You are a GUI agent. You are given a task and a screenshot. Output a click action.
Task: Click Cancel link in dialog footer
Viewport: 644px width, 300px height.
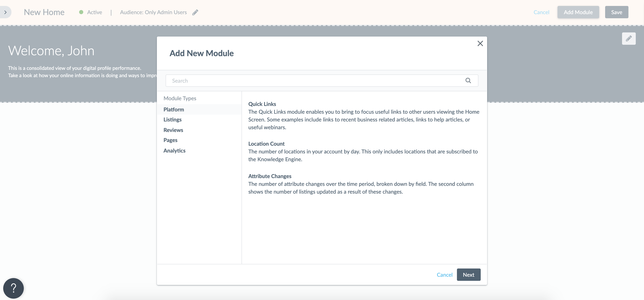click(x=445, y=274)
